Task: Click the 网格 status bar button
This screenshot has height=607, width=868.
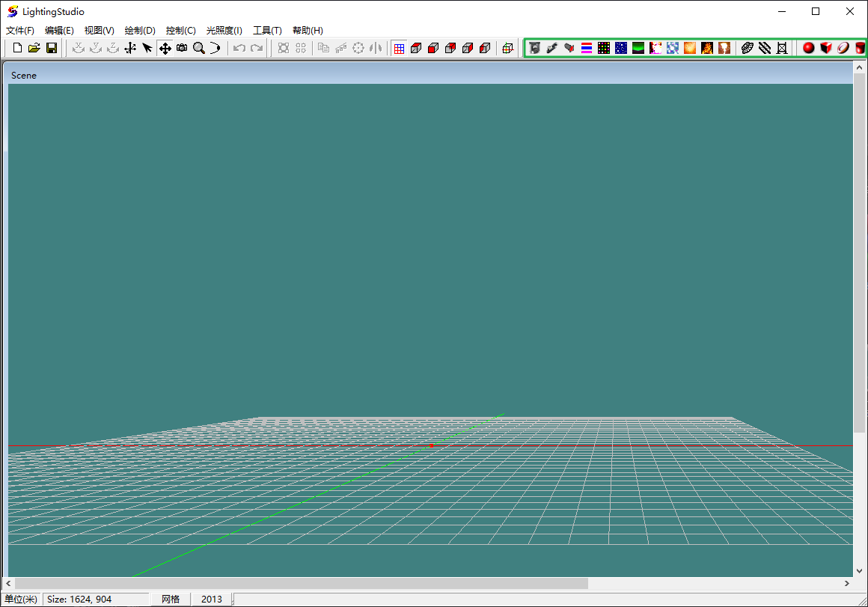Action: pyautogui.click(x=171, y=599)
